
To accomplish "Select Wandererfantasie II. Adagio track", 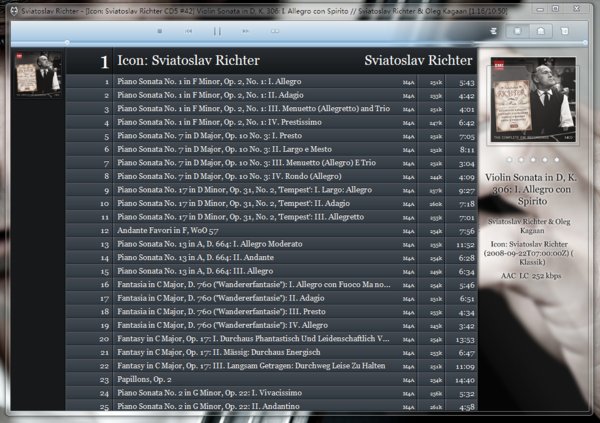I will click(271, 298).
